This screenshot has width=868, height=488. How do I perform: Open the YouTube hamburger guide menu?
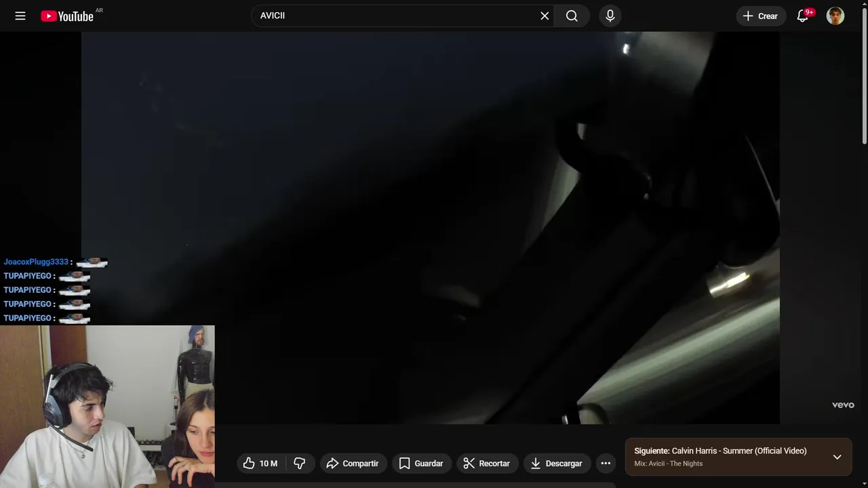click(20, 16)
